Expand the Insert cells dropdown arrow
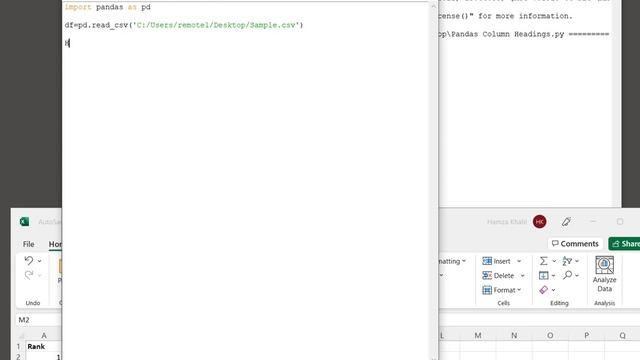The image size is (640, 360). coord(519,261)
